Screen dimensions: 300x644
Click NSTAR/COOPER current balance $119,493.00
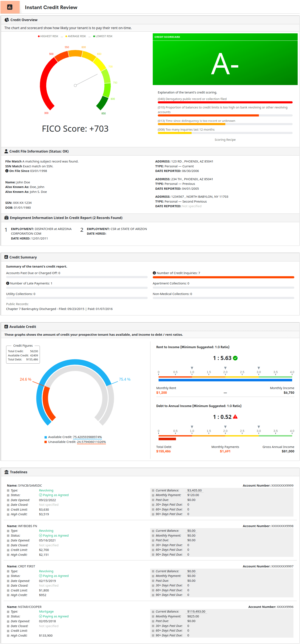coord(196,612)
